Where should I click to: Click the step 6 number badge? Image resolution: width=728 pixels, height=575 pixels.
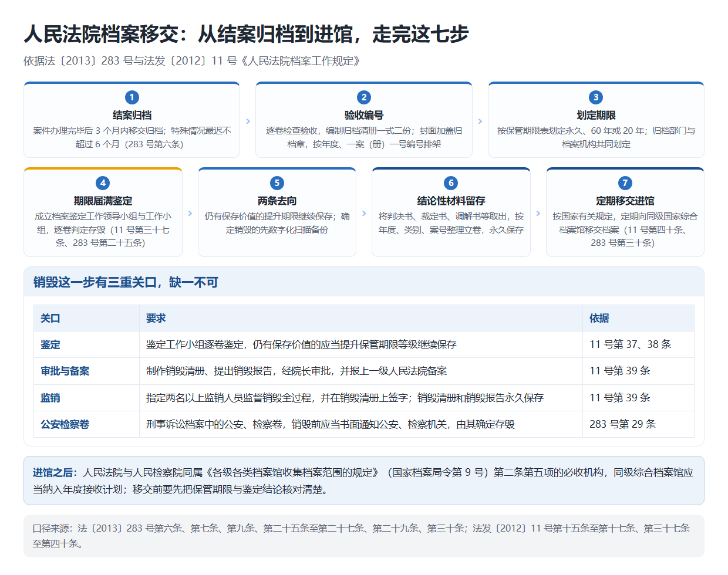pyautogui.click(x=451, y=183)
